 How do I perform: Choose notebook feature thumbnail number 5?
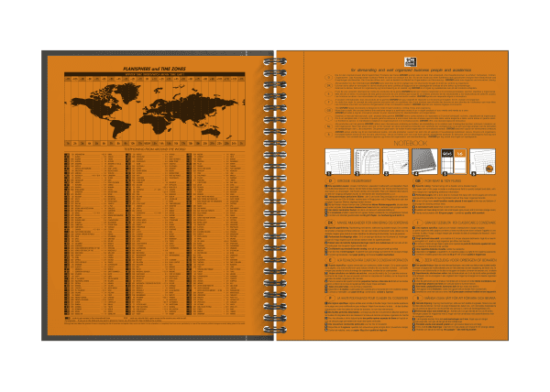[x=455, y=161]
